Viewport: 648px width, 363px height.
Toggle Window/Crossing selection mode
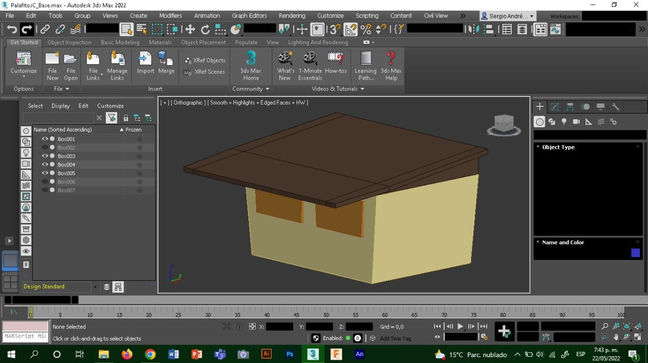[172, 29]
